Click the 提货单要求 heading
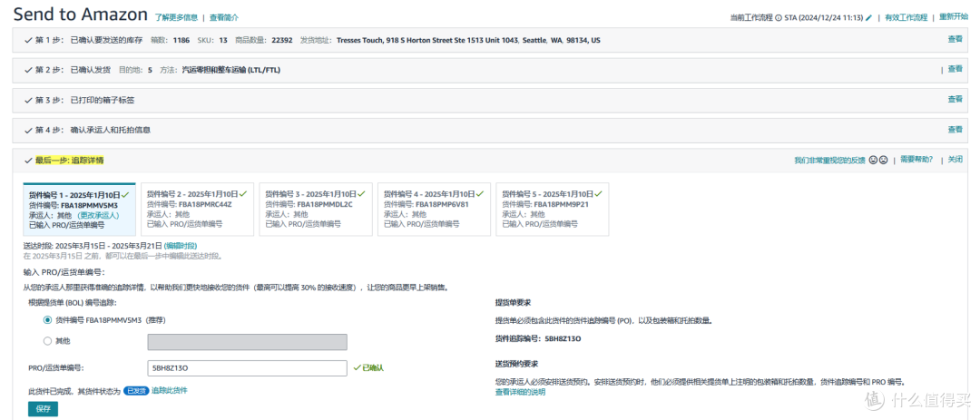980x420 pixels. point(513,302)
